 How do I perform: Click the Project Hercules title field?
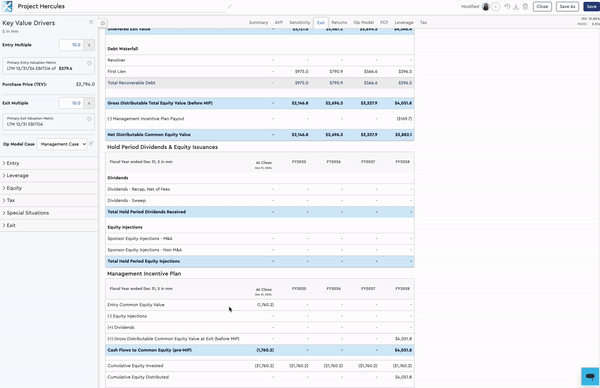(122, 7)
